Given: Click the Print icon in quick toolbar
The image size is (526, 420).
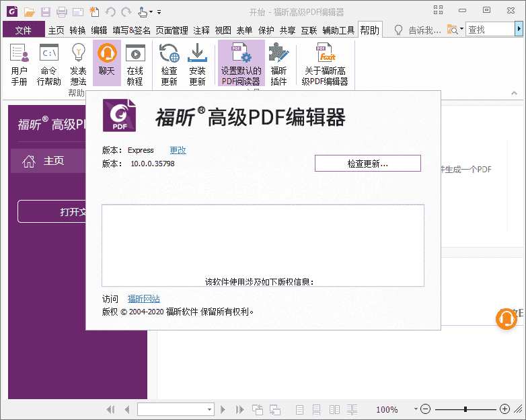Looking at the screenshot, I should coord(62,12).
